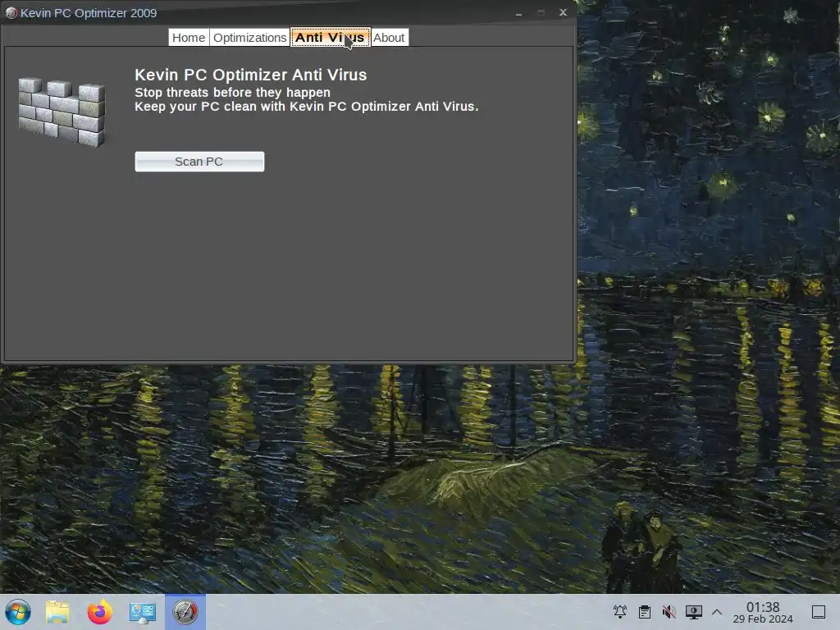Click the brick wall firewall icon
Screen dimensions: 840x630
tap(62, 112)
